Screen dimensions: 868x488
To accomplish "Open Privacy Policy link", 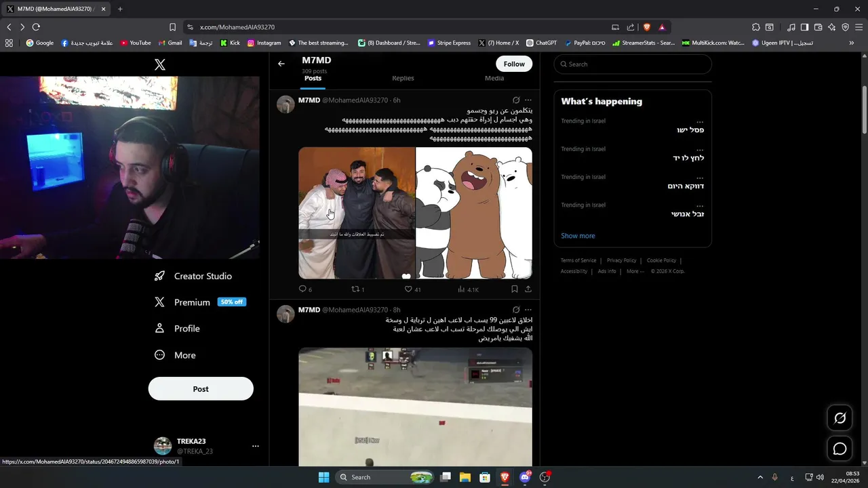I will coord(621,260).
